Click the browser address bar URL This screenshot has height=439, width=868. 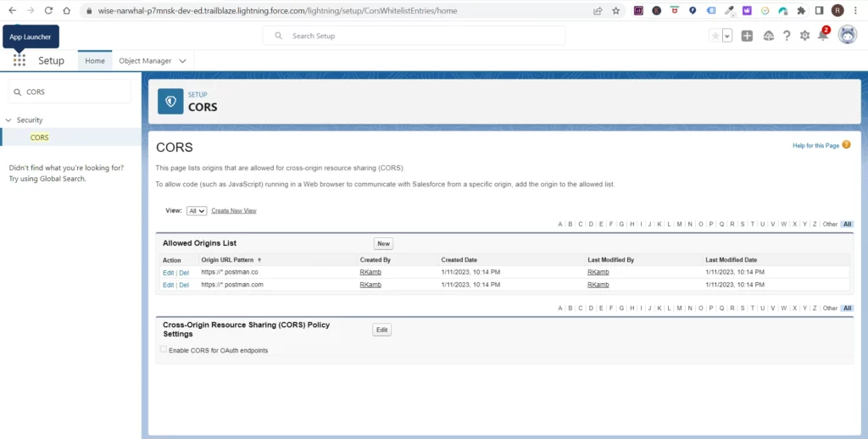(x=277, y=10)
